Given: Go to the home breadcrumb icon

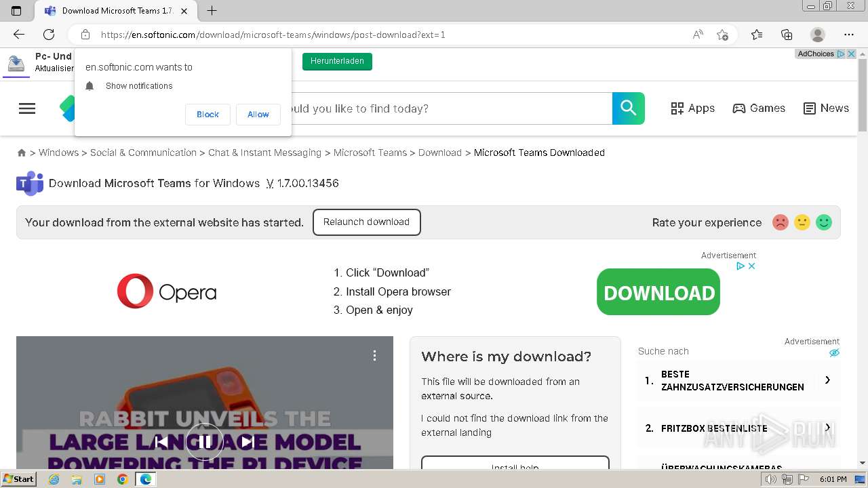Looking at the screenshot, I should [22, 153].
